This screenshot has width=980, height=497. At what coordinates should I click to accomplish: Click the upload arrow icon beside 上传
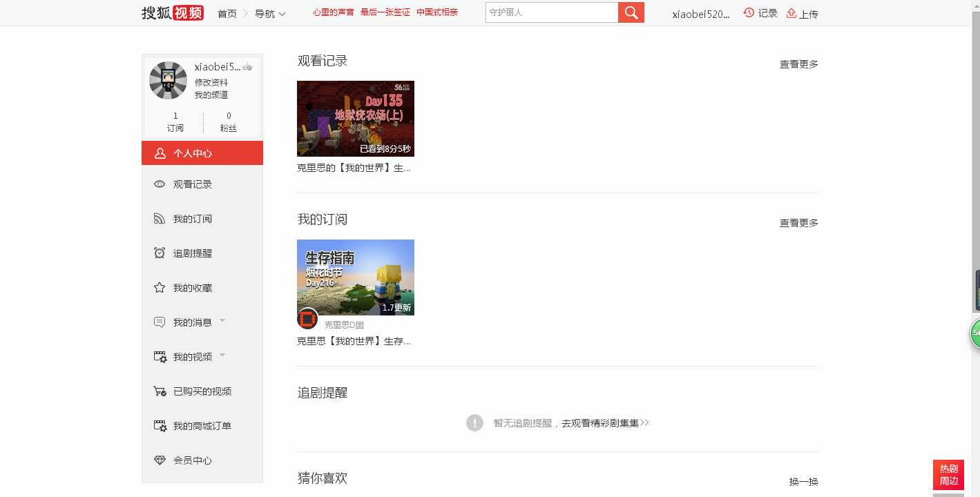point(791,13)
